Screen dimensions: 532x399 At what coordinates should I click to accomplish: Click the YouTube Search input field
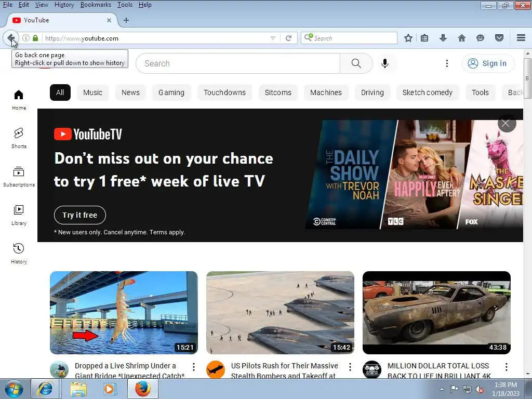pos(238,63)
